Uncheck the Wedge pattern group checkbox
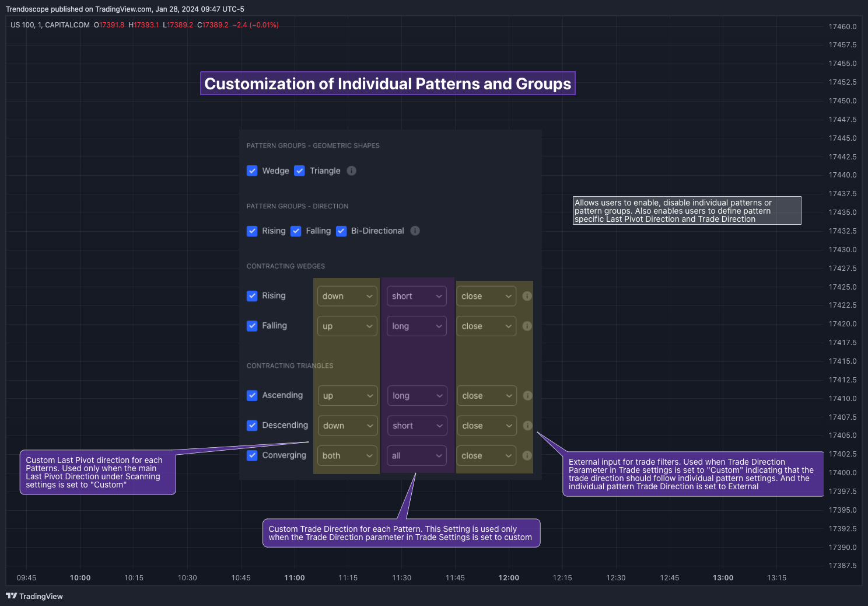Image resolution: width=868 pixels, height=606 pixels. pyautogui.click(x=252, y=170)
